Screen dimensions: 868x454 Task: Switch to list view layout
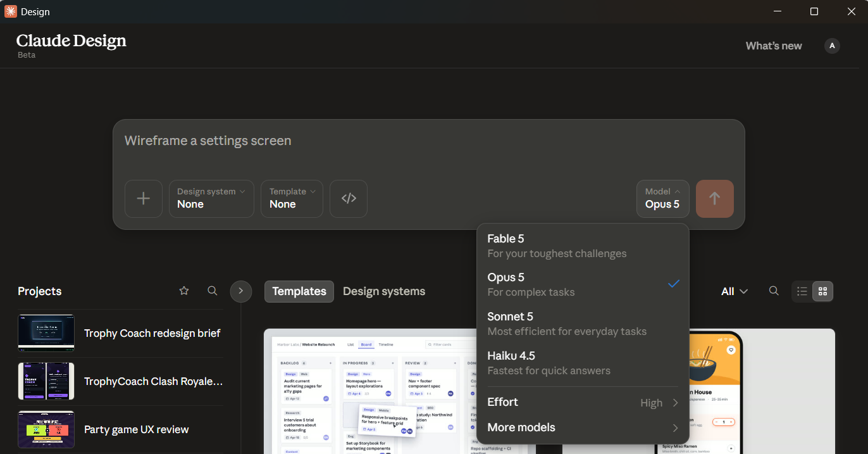point(802,291)
